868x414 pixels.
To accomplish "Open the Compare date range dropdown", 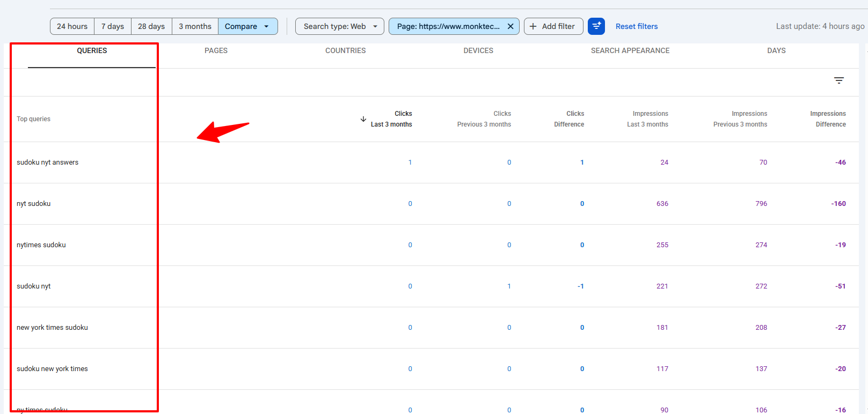I will point(248,26).
